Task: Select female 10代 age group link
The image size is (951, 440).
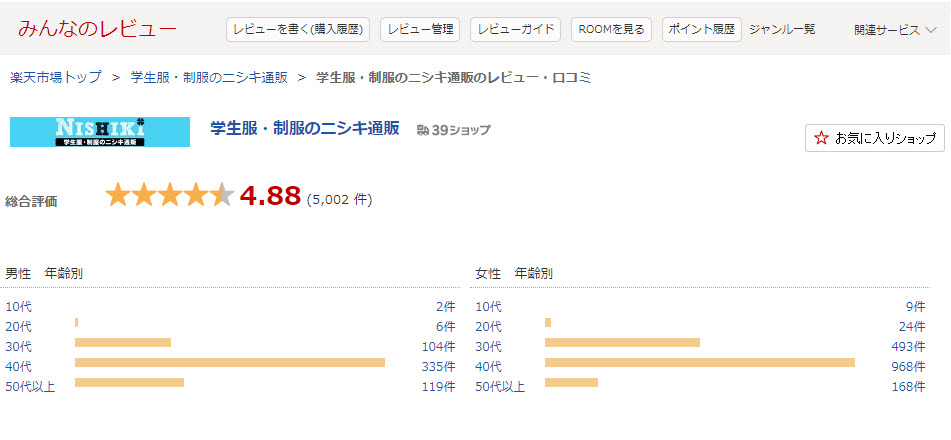Action: click(x=488, y=306)
